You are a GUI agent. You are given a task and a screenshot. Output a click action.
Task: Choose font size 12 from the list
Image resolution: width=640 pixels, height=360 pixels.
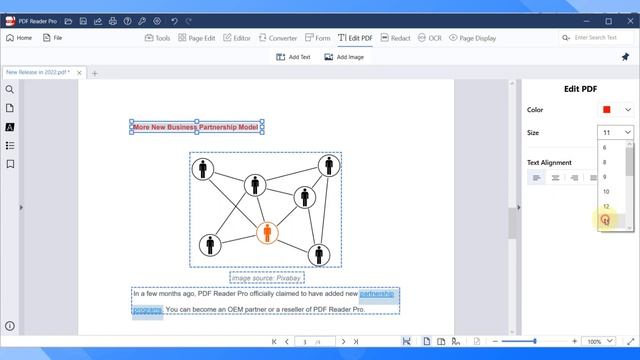[x=611, y=206]
